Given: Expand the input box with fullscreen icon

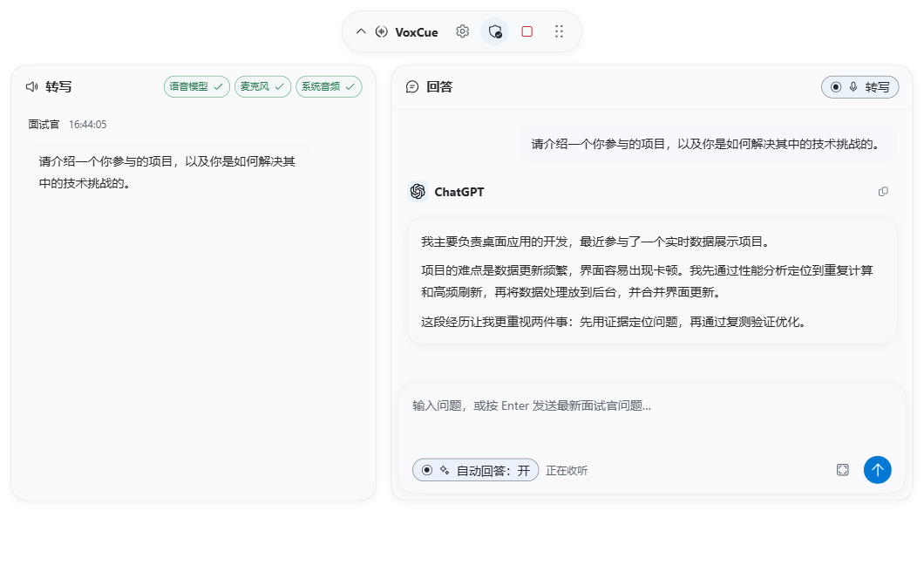Looking at the screenshot, I should coord(843,470).
